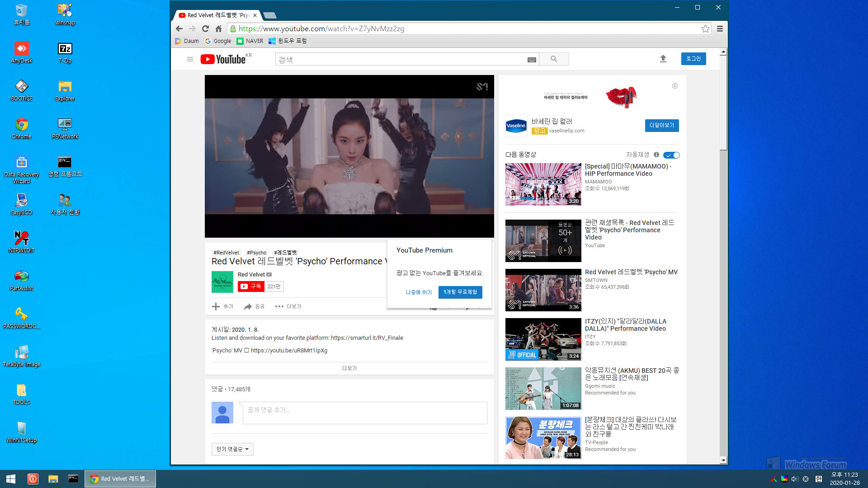Open AnyDesk desktop icon
868x488 pixels.
point(22,52)
